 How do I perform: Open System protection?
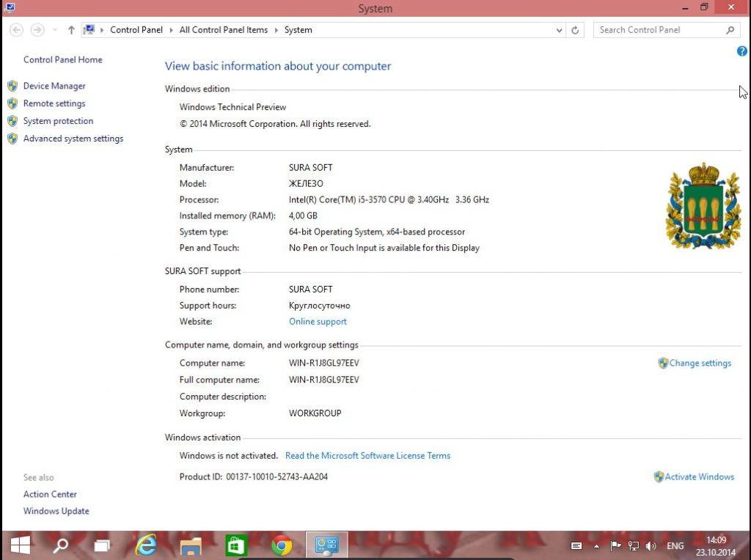(x=58, y=121)
